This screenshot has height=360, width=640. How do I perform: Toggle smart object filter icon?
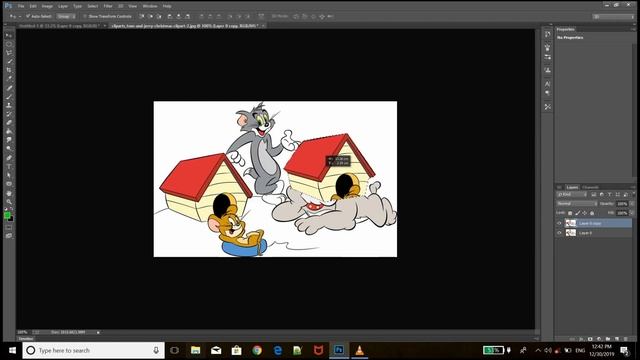[625, 195]
